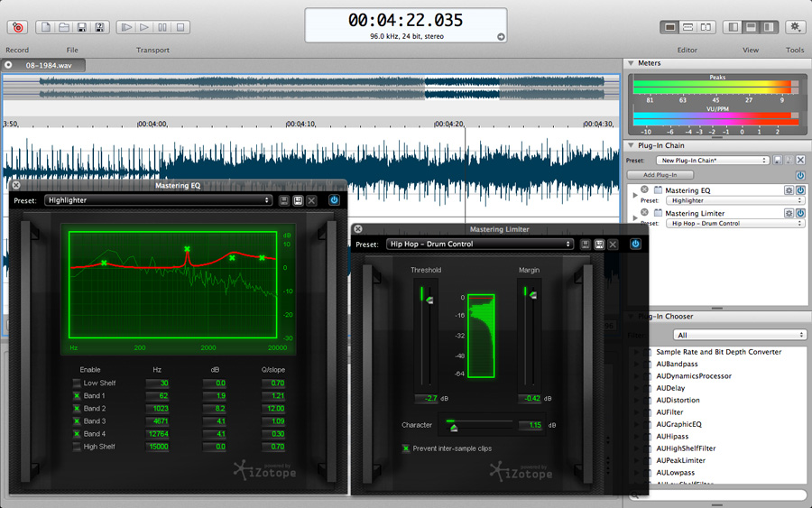This screenshot has width=812, height=508.
Task: Toggle the bottom pane View icon
Action: click(751, 27)
